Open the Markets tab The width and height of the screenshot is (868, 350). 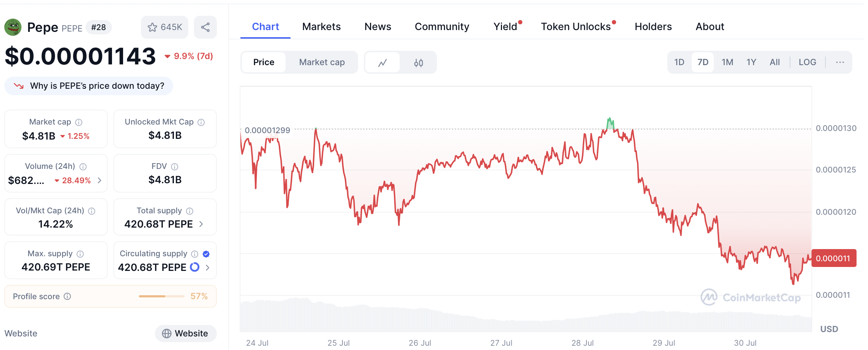(321, 26)
